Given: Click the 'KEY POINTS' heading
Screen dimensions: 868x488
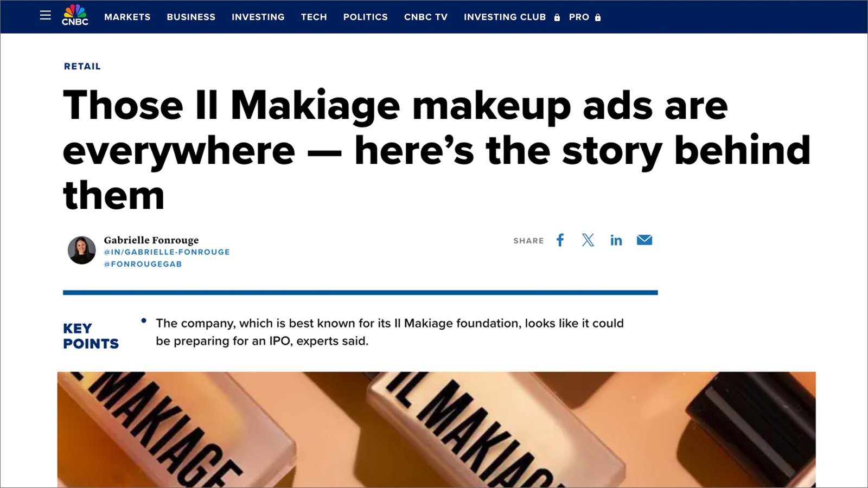Looking at the screenshot, I should click(91, 336).
